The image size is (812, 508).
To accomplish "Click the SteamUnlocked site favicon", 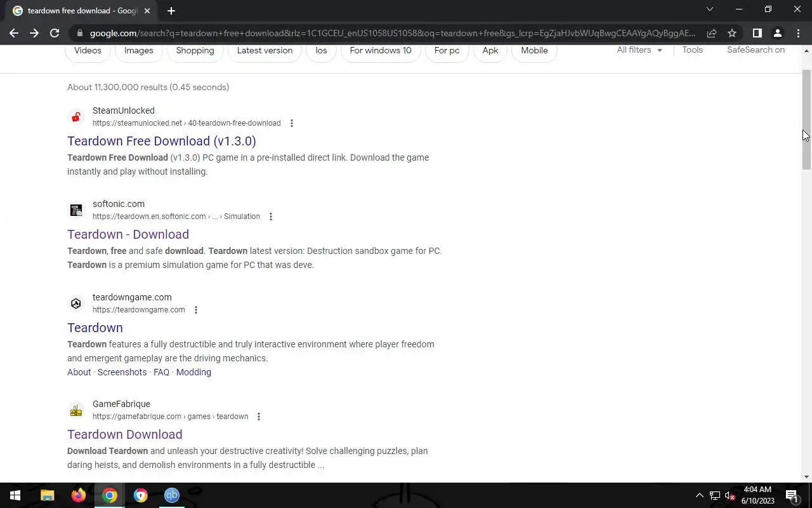I will [x=76, y=117].
